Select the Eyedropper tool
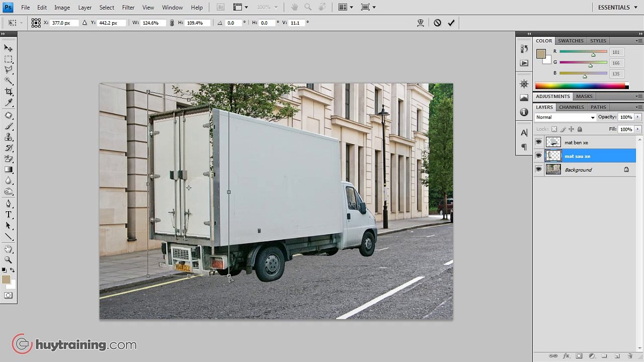 [9, 103]
